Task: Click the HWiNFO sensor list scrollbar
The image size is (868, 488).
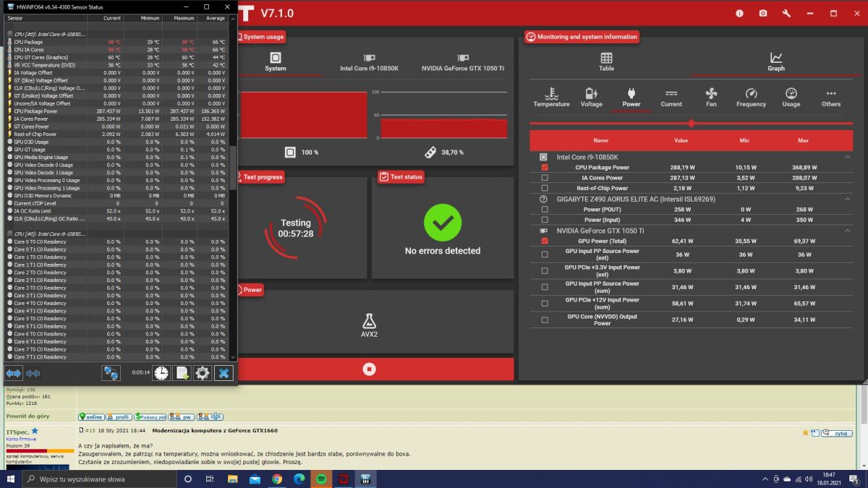Action: (233, 168)
